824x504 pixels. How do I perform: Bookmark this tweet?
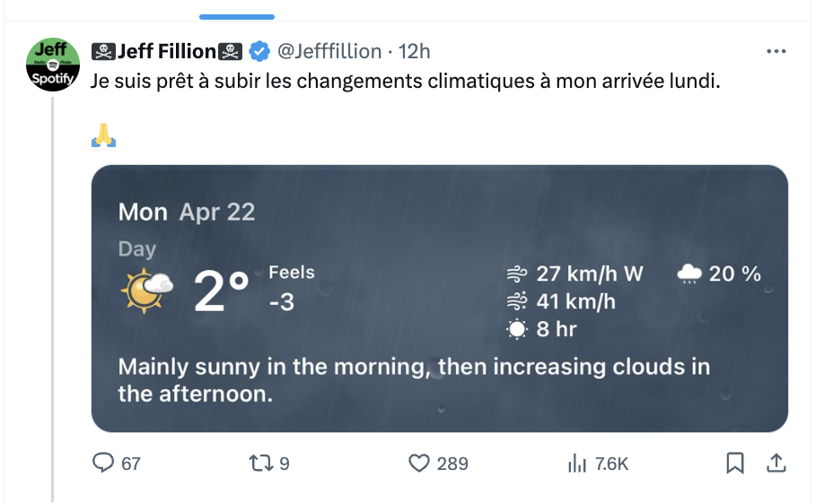(734, 463)
